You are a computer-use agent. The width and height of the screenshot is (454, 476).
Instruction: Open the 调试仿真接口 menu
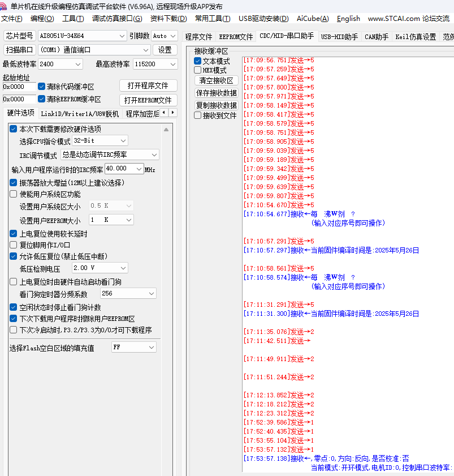point(116,19)
